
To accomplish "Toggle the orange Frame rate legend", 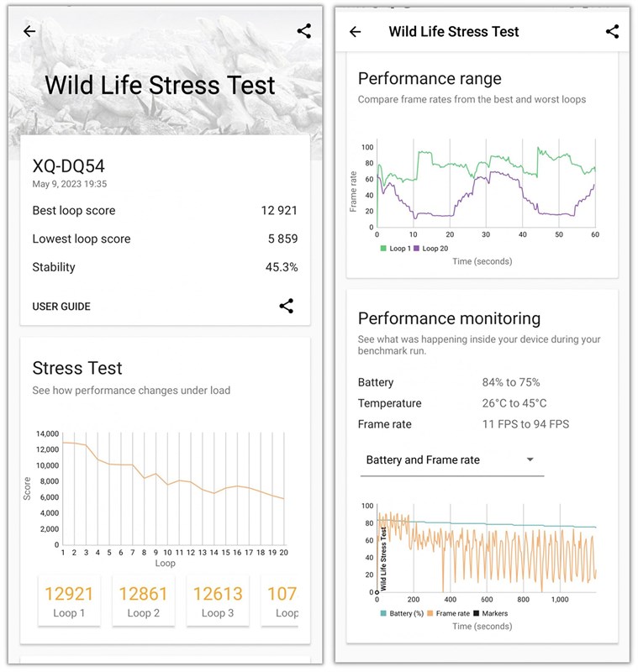I will [x=456, y=613].
